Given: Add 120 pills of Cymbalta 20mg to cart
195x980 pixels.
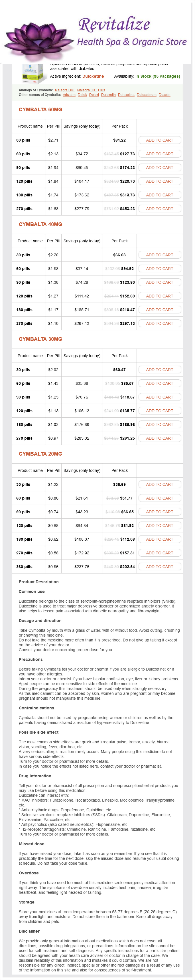Looking at the screenshot, I should (159, 525).
